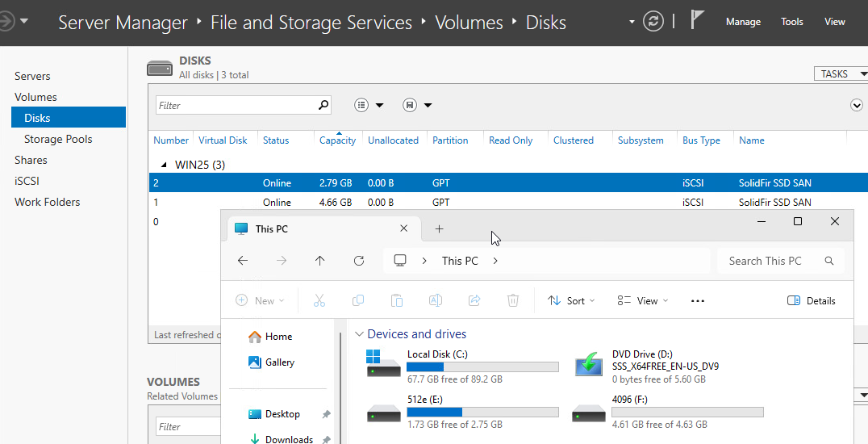Viewport: 868px width, 444px height.
Task: Open Downloads in File Explorer navigation pane
Action: pos(281,439)
